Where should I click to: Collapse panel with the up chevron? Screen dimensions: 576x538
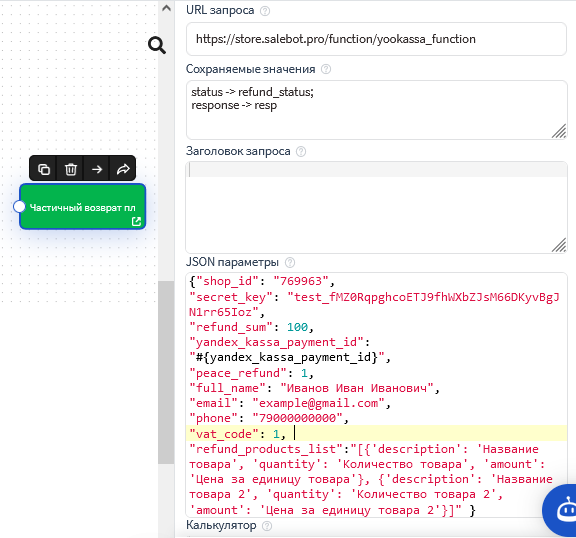pos(166,8)
